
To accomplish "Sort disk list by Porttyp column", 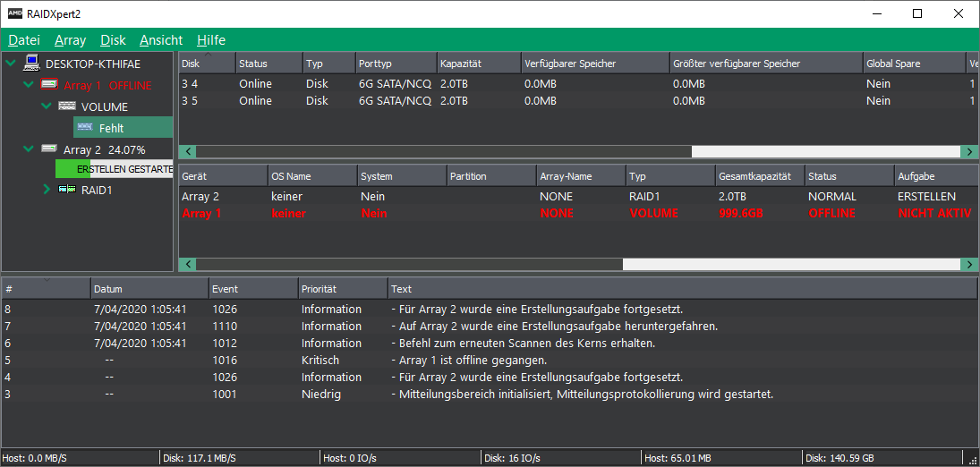I will pos(396,64).
